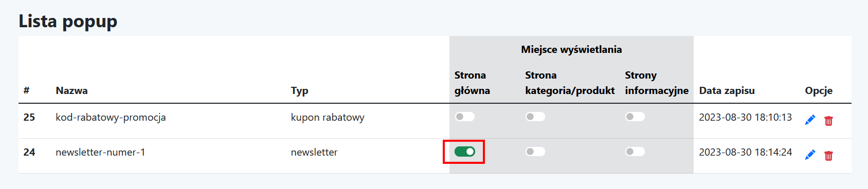
Task: Click the Nazwa column header
Action: [71, 91]
